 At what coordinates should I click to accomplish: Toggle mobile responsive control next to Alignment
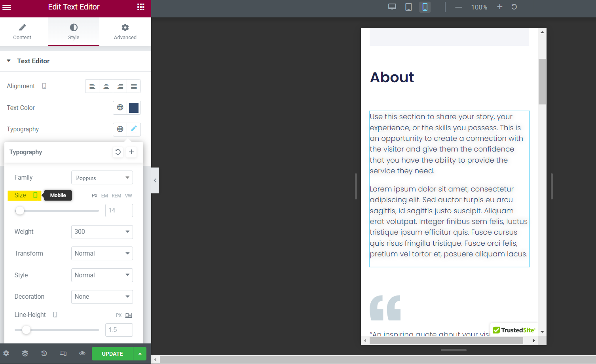(44, 86)
